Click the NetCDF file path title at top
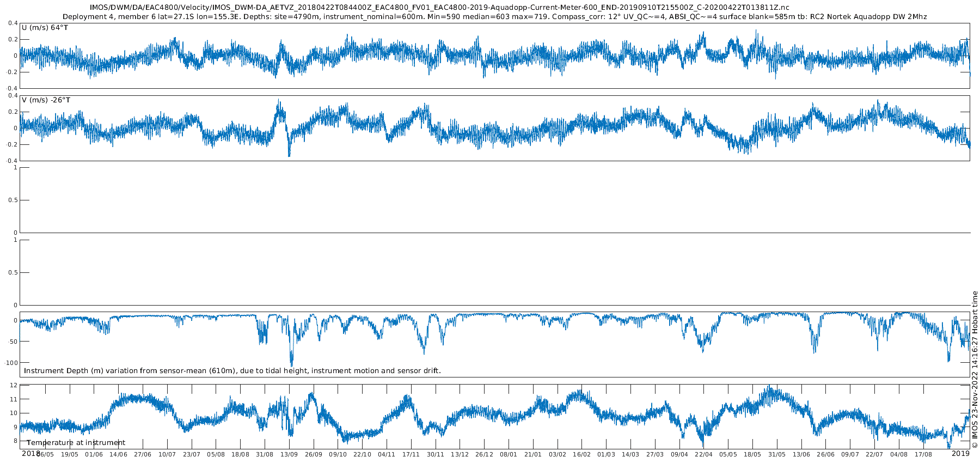The image size is (980, 463). pos(439,8)
